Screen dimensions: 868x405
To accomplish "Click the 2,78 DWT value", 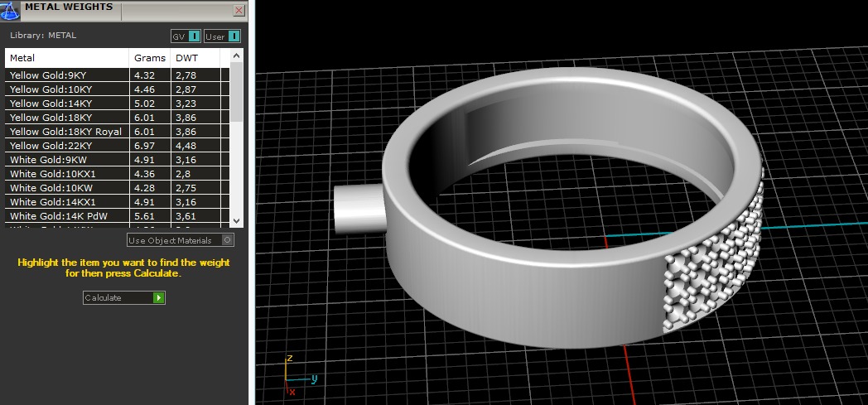I will click(x=186, y=75).
